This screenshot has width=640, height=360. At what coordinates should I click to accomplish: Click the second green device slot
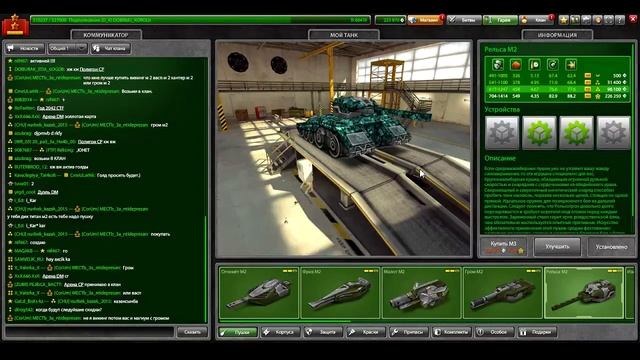coord(539,133)
